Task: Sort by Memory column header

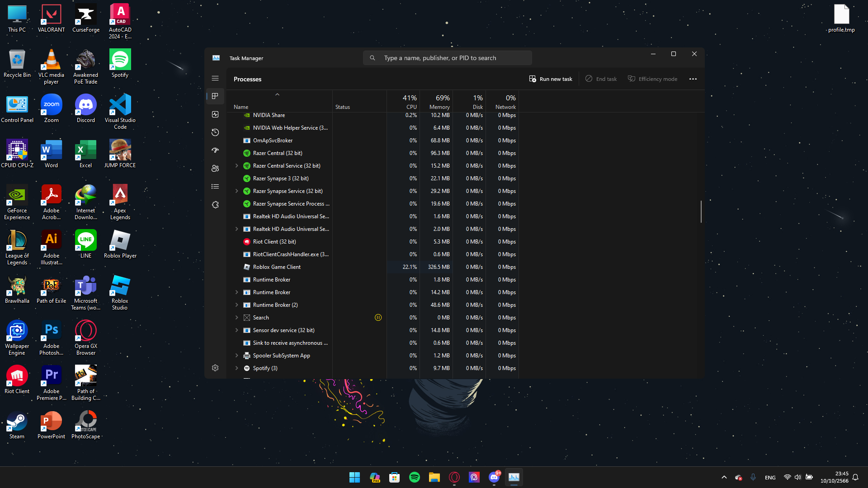Action: pos(436,102)
